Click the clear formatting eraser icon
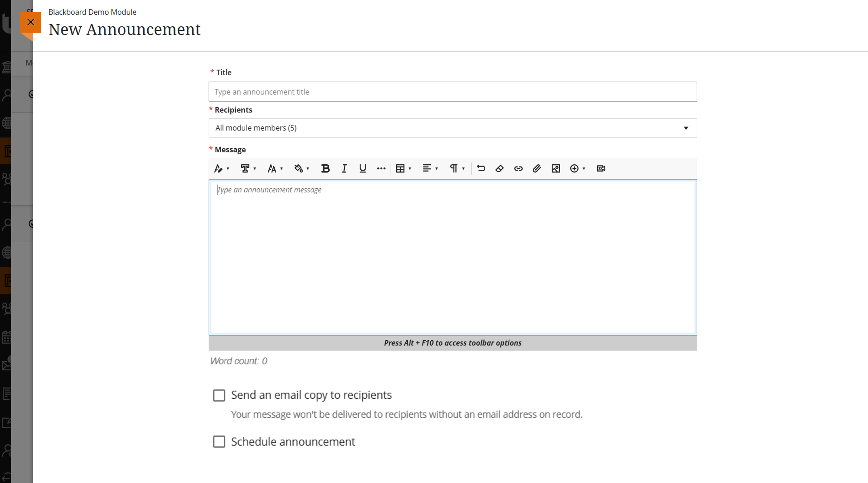868x483 pixels. point(499,168)
